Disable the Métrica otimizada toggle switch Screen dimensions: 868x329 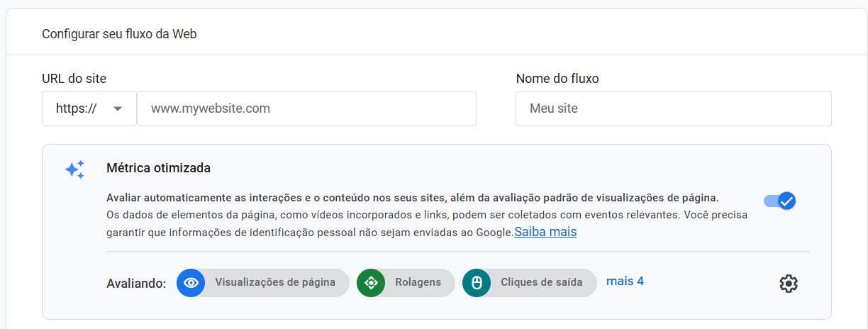[x=780, y=201]
